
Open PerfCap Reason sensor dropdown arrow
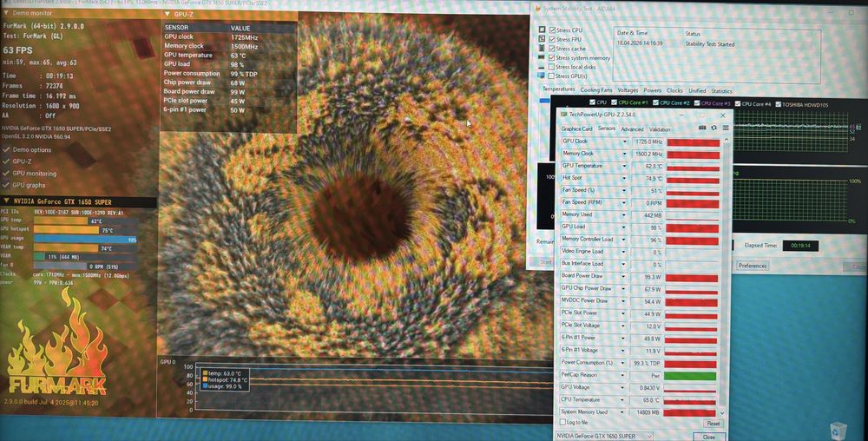click(624, 375)
